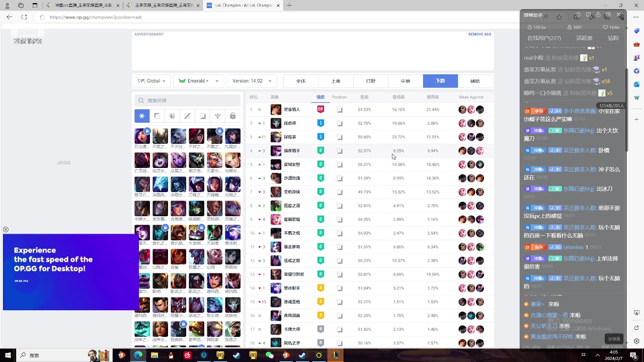Image resolution: width=644 pixels, height=362 pixels.
Task: Click the 天启者 champion thumbnail in grid
Action: pyautogui.click(x=214, y=232)
